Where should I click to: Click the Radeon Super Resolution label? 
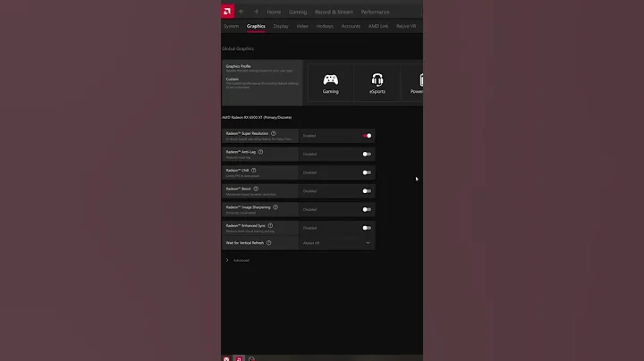pyautogui.click(x=247, y=133)
